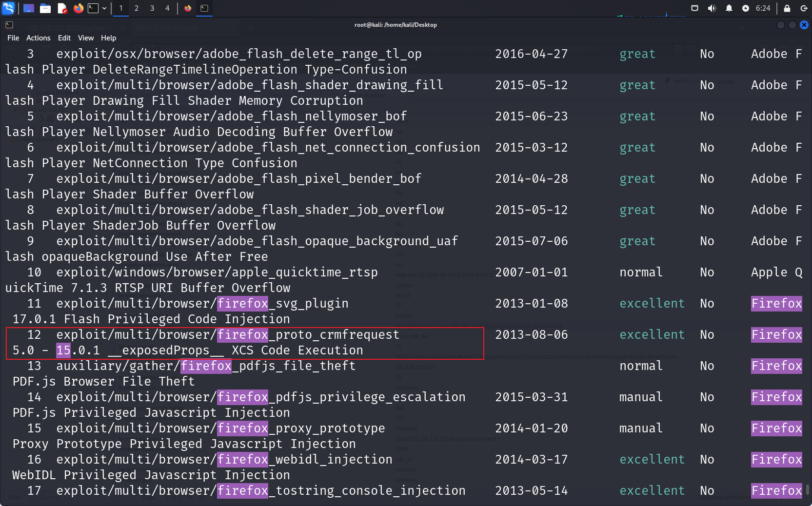
Task: Click the date 2007-01-01
Action: click(532, 272)
